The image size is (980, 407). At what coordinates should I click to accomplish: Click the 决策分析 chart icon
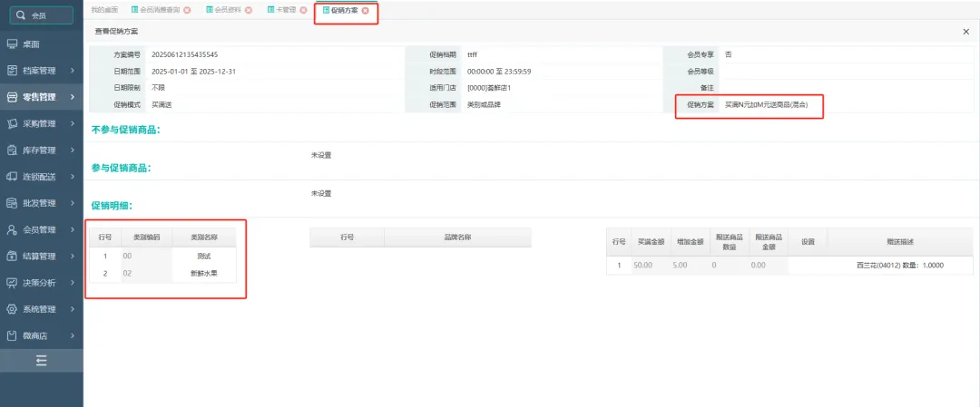point(13,282)
